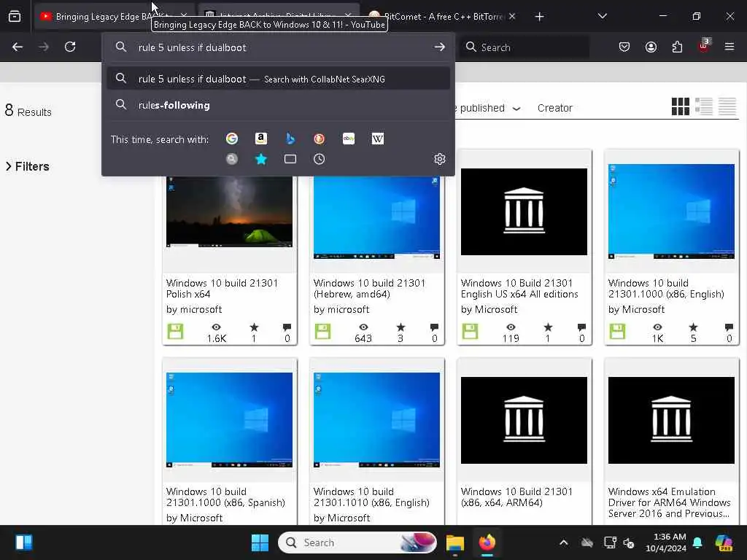Focus the browser Search box
This screenshot has width=747, height=560.
(x=525, y=47)
